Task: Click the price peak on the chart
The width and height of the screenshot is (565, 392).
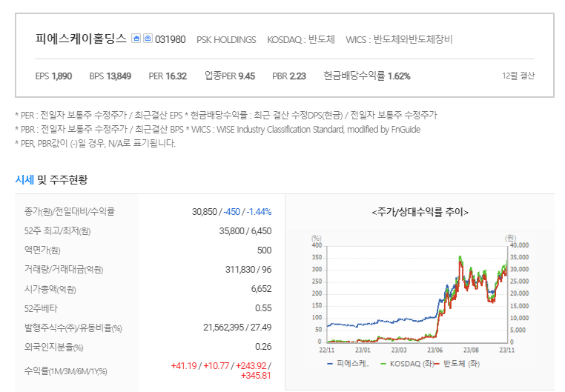Action: point(460,257)
